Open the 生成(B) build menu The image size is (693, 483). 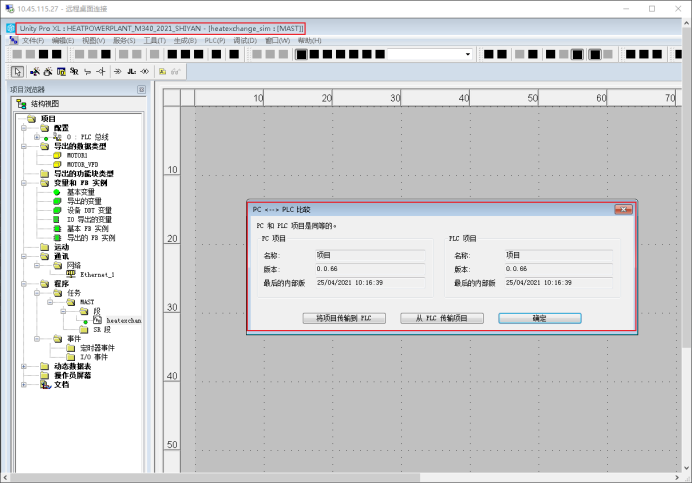pos(184,41)
